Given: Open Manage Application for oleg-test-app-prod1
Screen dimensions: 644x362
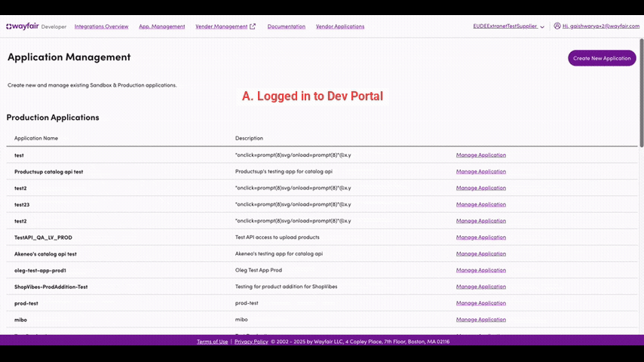Looking at the screenshot, I should tap(480, 270).
